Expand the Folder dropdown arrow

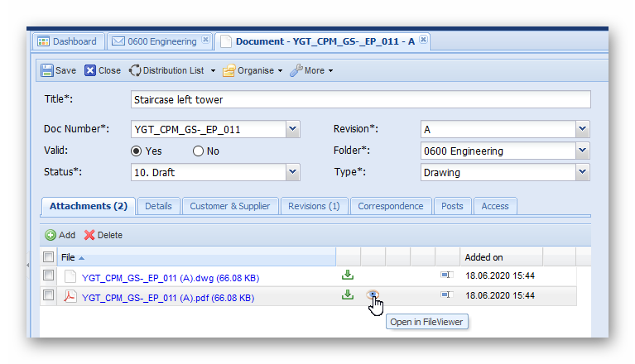(x=582, y=151)
